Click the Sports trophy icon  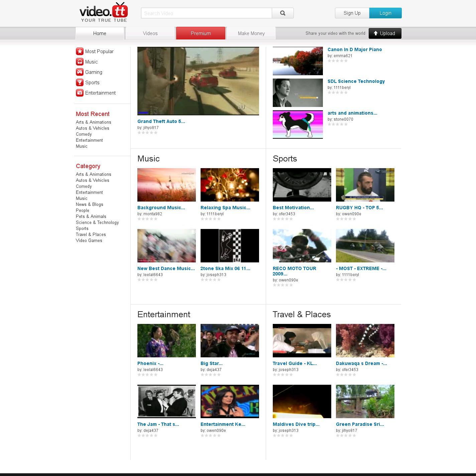pos(80,83)
